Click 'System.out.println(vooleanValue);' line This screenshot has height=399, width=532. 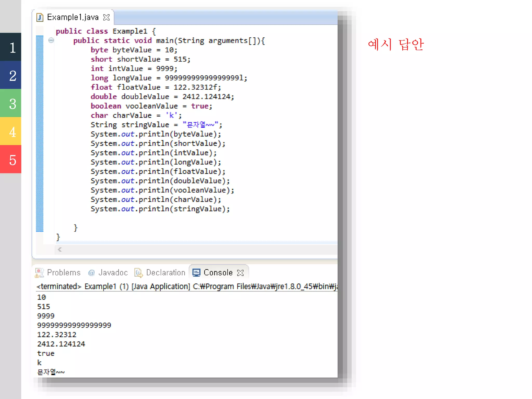tap(162, 190)
